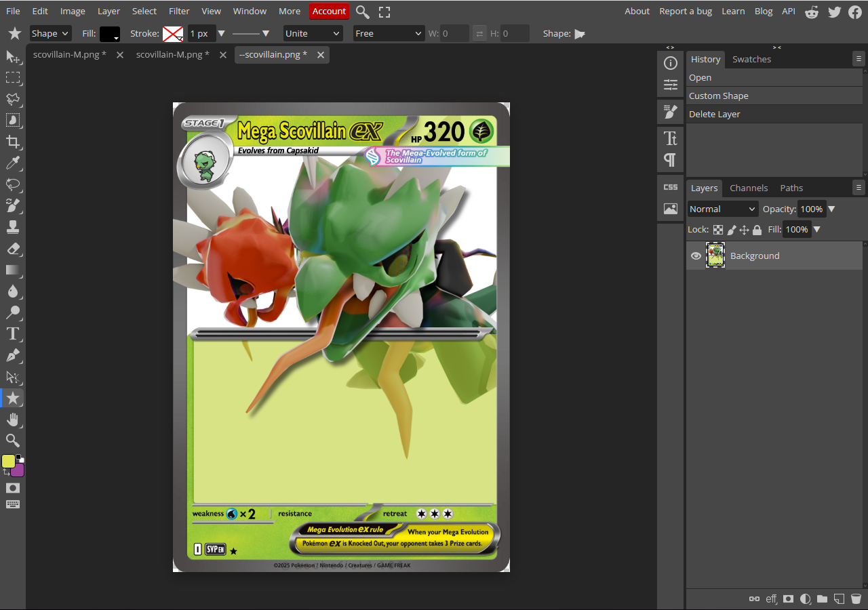Viewport: 868px width, 610px height.
Task: Toggle Quick Mask mode
Action: click(x=13, y=488)
